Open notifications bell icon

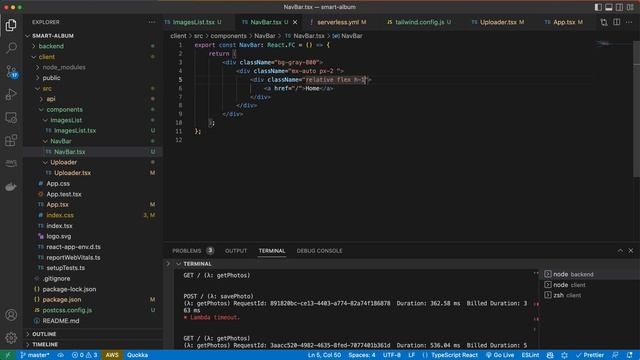pos(630,355)
